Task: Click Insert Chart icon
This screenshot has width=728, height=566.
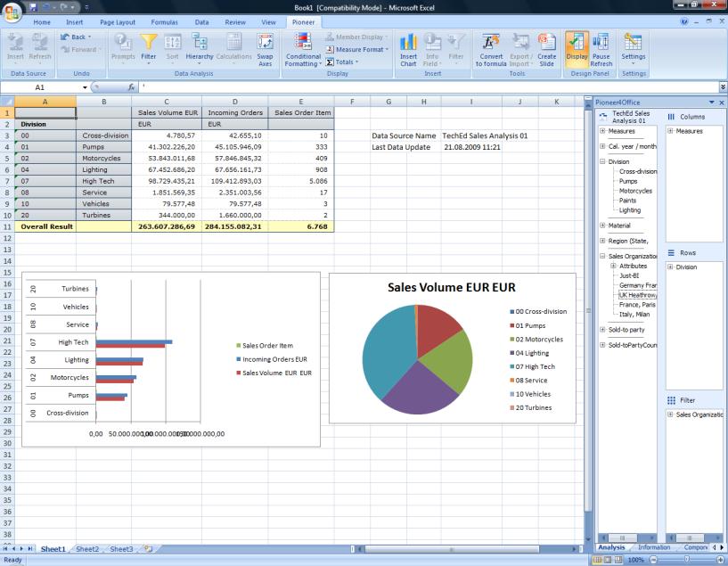Action: pyautogui.click(x=408, y=50)
